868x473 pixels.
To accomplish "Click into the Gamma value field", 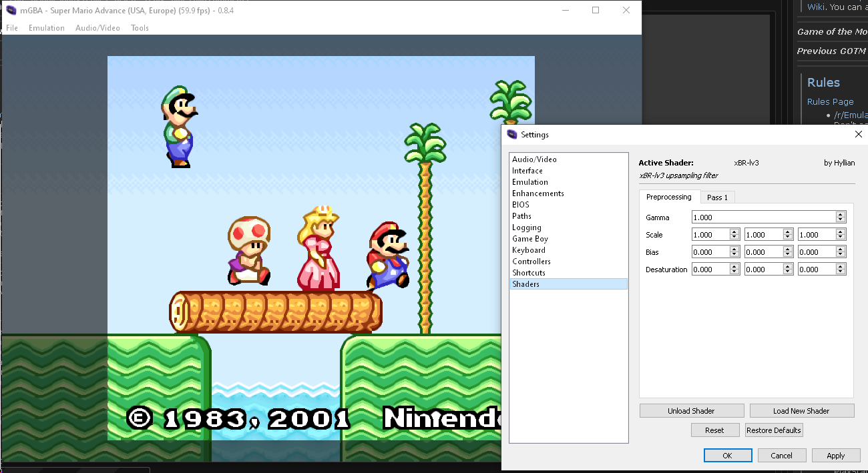I will 763,217.
